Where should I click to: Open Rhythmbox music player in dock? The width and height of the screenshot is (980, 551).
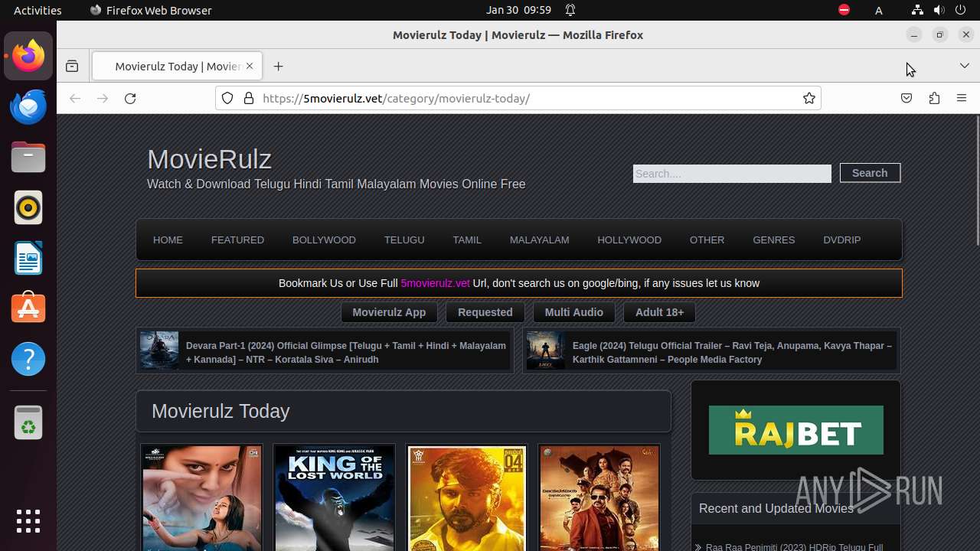tap(28, 207)
